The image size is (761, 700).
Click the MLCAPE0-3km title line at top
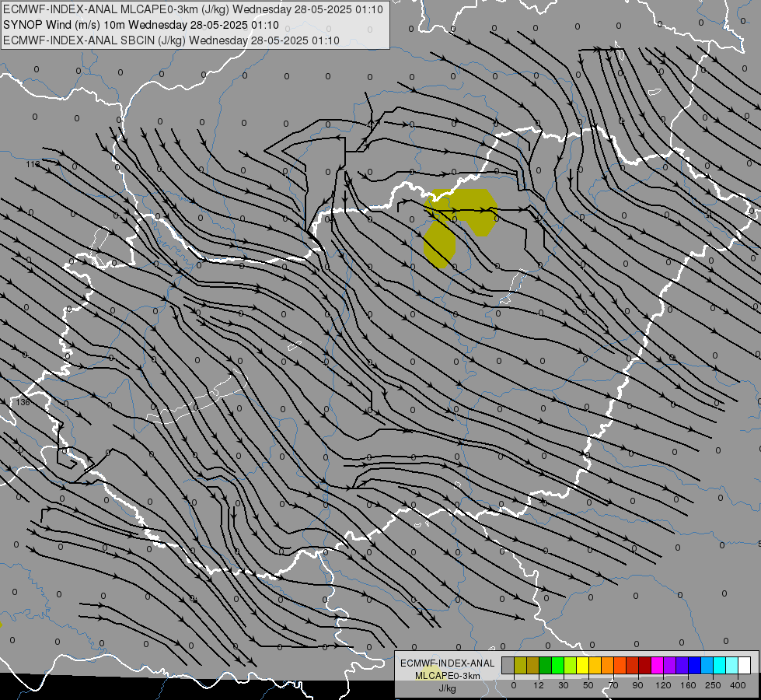pyautogui.click(x=193, y=9)
